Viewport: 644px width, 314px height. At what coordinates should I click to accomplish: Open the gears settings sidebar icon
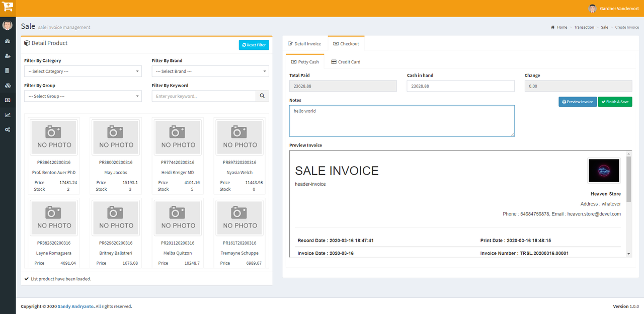(x=8, y=130)
